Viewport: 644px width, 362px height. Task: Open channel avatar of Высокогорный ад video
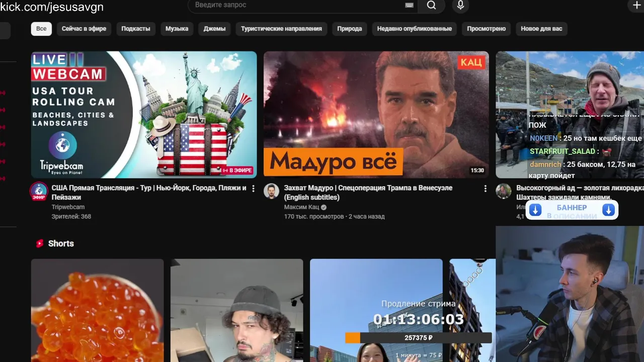point(504,191)
